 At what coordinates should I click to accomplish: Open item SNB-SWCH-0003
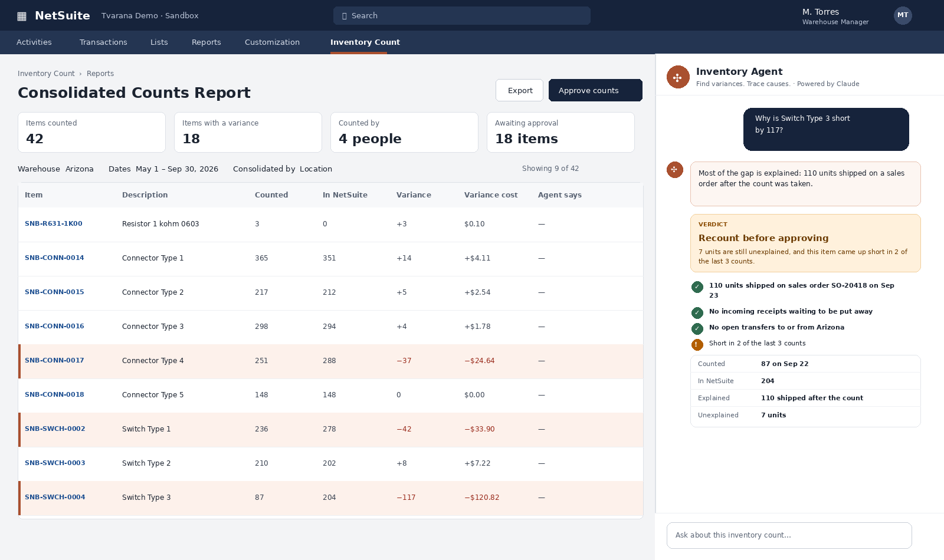coord(55,463)
